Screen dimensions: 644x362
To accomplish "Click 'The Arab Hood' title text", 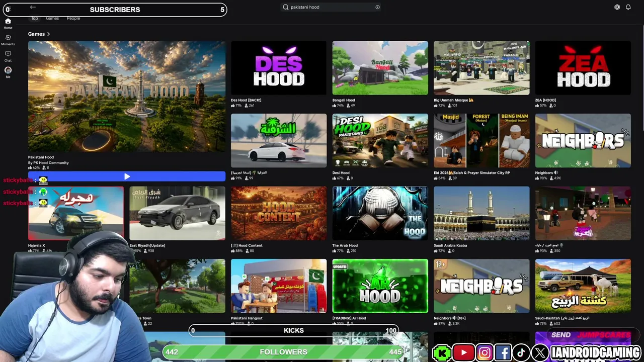I will tap(345, 245).
